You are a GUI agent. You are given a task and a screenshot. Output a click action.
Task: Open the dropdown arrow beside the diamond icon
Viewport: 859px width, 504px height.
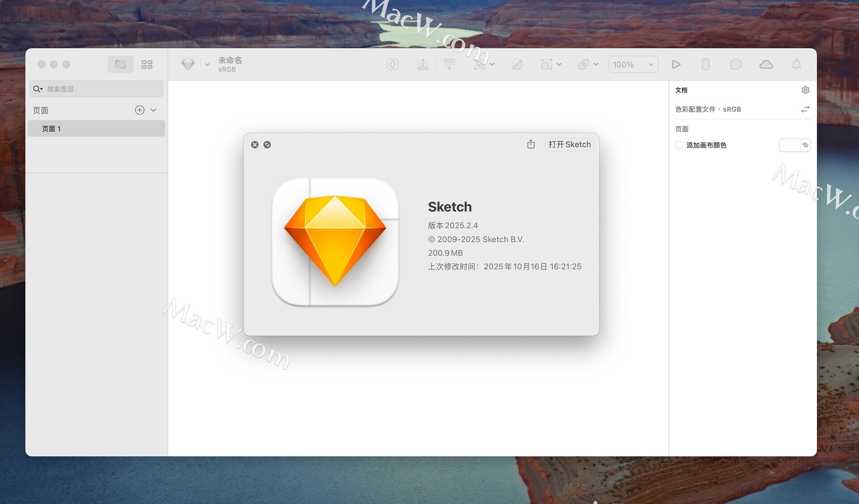(x=207, y=64)
